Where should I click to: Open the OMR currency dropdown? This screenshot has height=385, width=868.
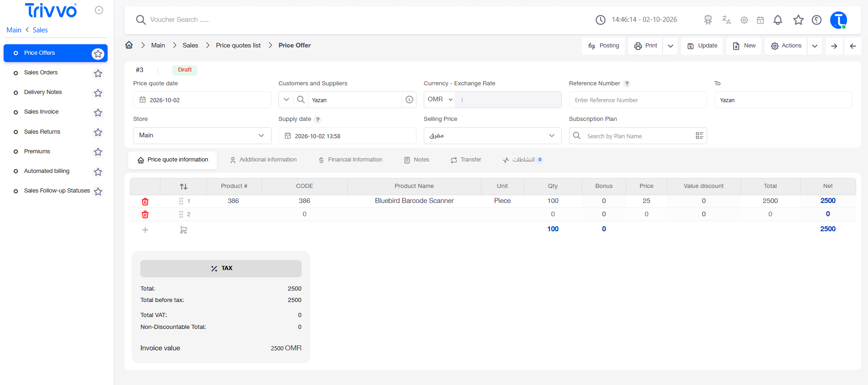click(440, 99)
